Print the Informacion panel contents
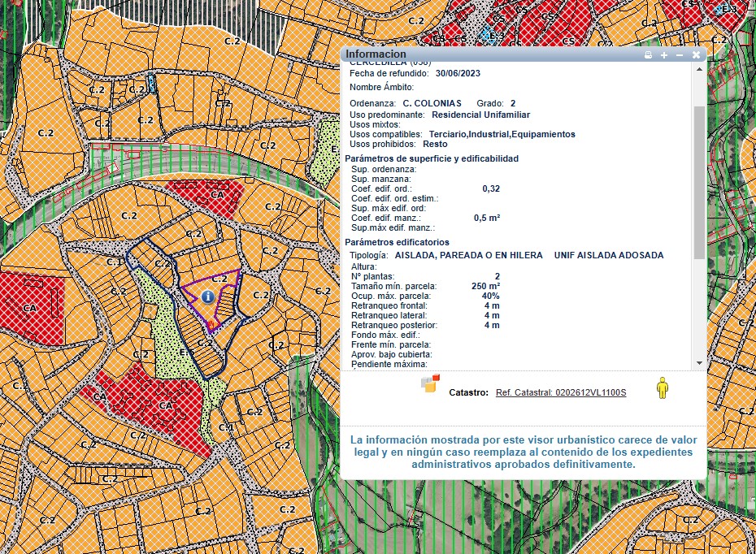The height and width of the screenshot is (554, 756). pyautogui.click(x=649, y=55)
